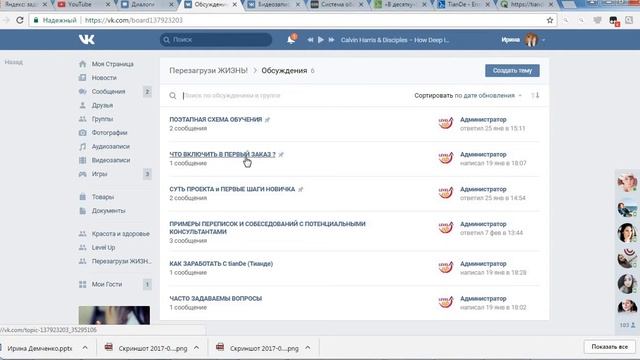Viewport: 640px width, 360px height.
Task: Open topic ПРИМЕРЫ ПЕРЕПИСОК И СОБЕСЕДОВАНИЙ
Action: point(267,228)
